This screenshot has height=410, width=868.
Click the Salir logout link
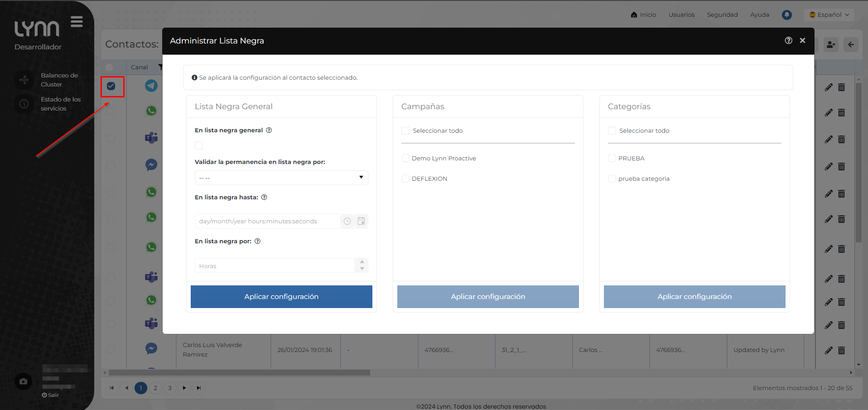pyautogui.click(x=50, y=395)
